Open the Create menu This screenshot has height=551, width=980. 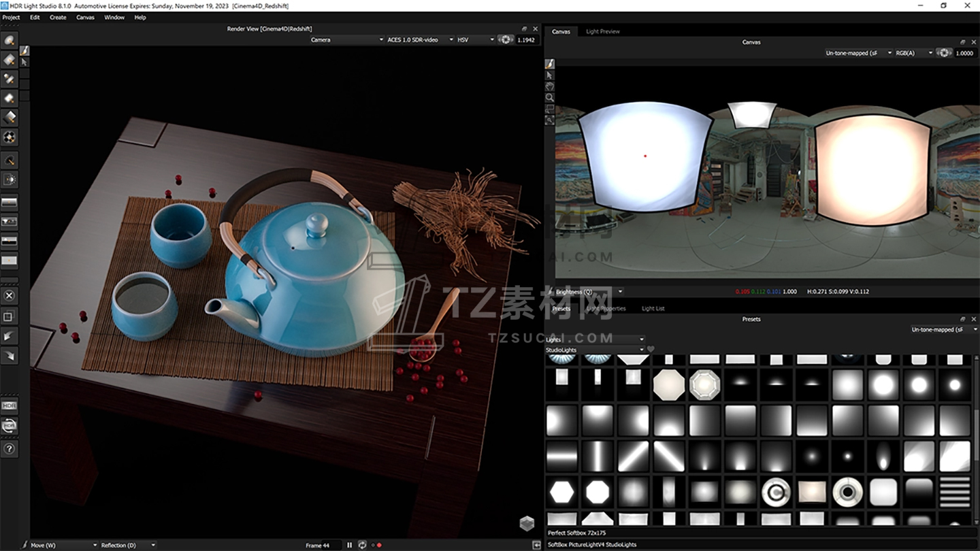(58, 17)
